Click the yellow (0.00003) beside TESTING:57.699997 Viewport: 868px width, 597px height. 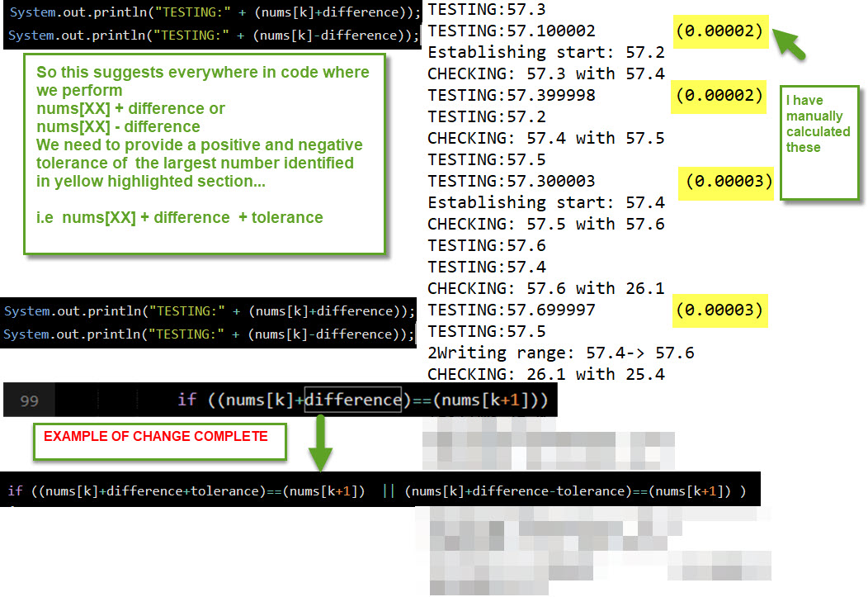tap(719, 310)
